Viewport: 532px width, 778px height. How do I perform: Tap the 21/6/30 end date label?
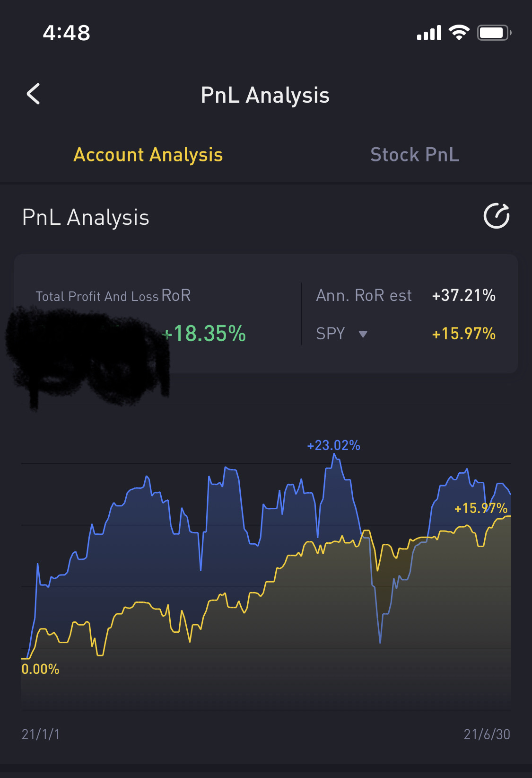click(487, 734)
